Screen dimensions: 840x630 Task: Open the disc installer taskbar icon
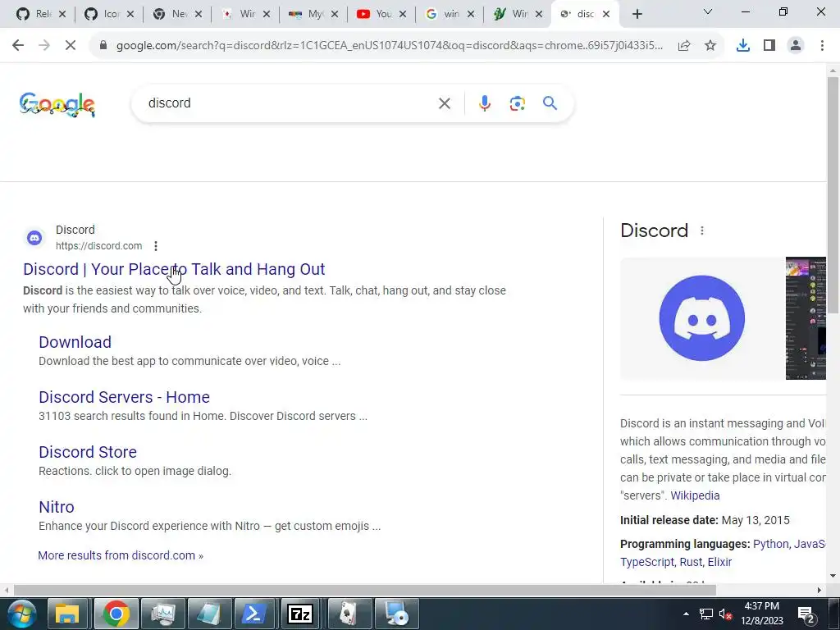coord(396,614)
